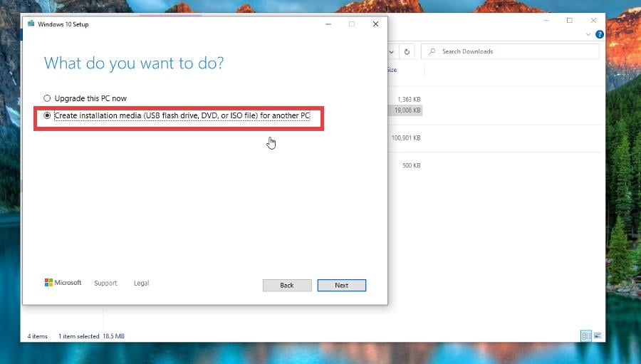Select the 100,901 KB file row in Explorer
Image resolution: width=641 pixels, height=364 pixels.
(x=405, y=137)
